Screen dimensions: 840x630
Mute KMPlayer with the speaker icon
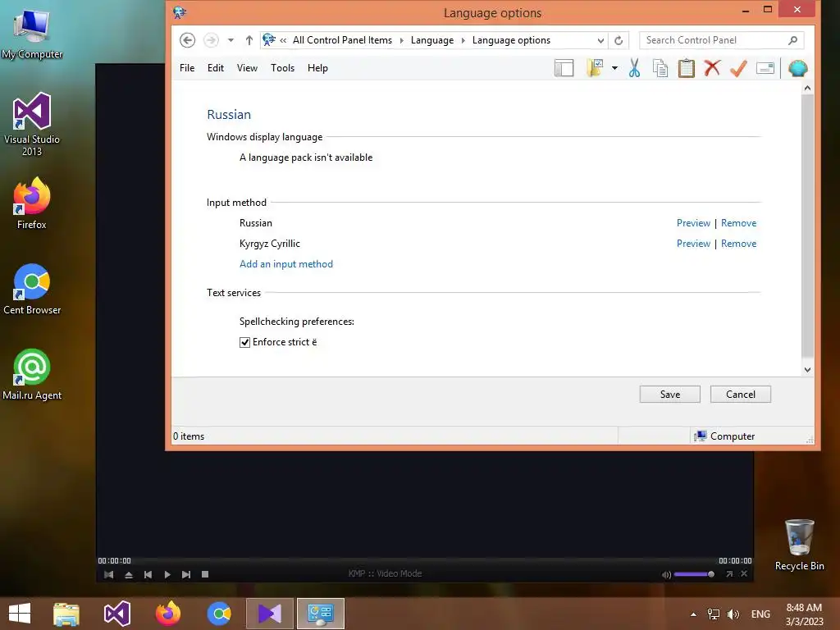666,574
